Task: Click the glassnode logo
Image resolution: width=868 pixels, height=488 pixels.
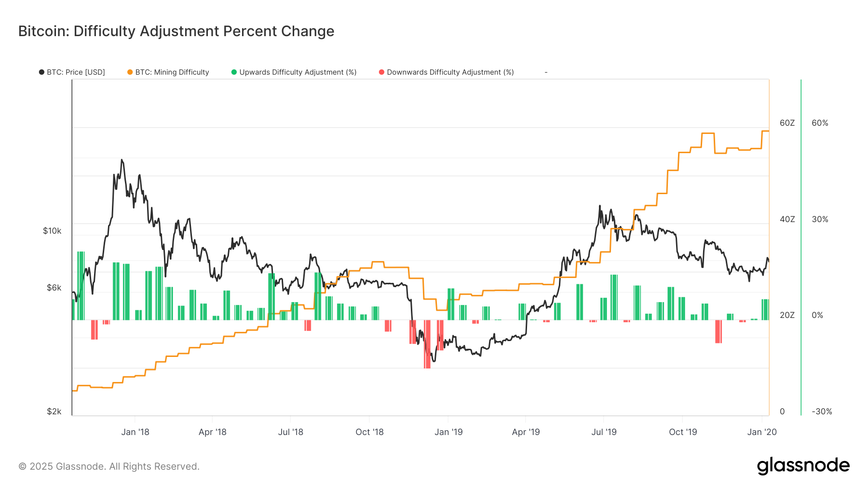Action: click(x=803, y=466)
